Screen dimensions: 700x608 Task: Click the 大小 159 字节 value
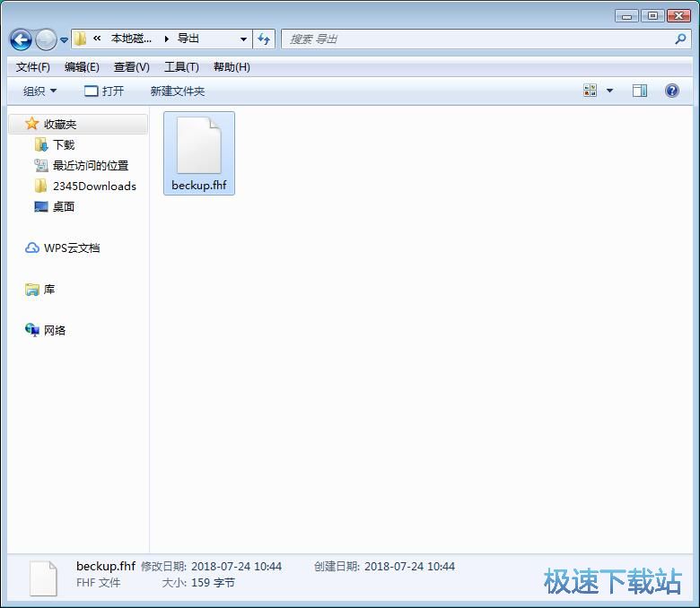point(213,583)
